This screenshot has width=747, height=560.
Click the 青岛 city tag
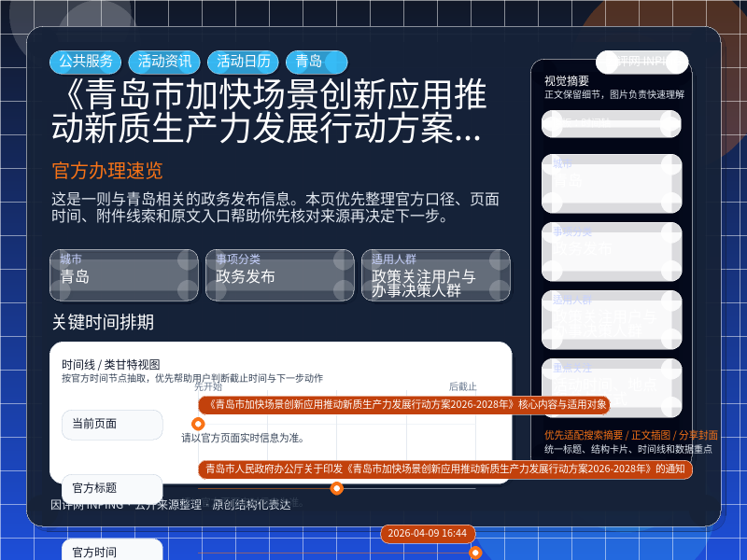coord(317,62)
